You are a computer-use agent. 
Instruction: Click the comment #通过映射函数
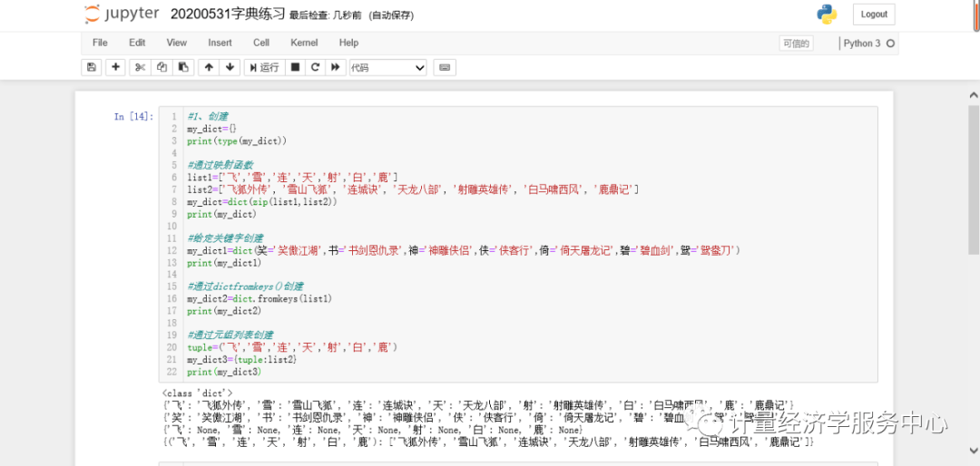[220, 165]
